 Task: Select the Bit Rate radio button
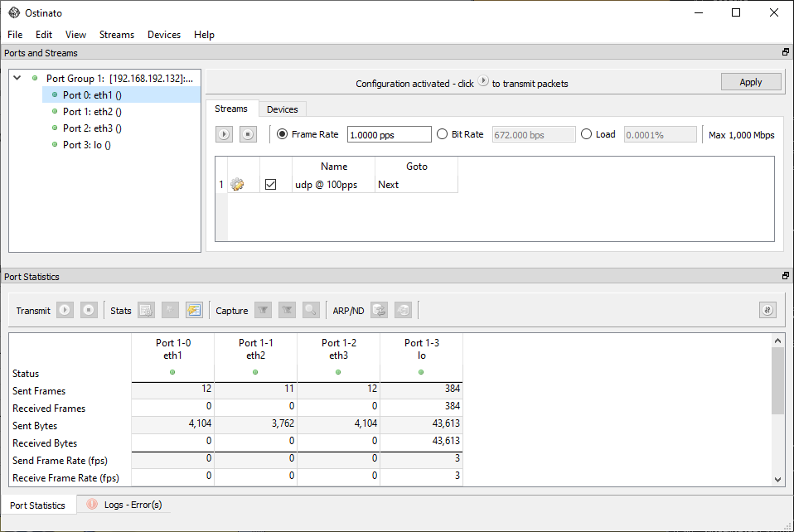[443, 134]
